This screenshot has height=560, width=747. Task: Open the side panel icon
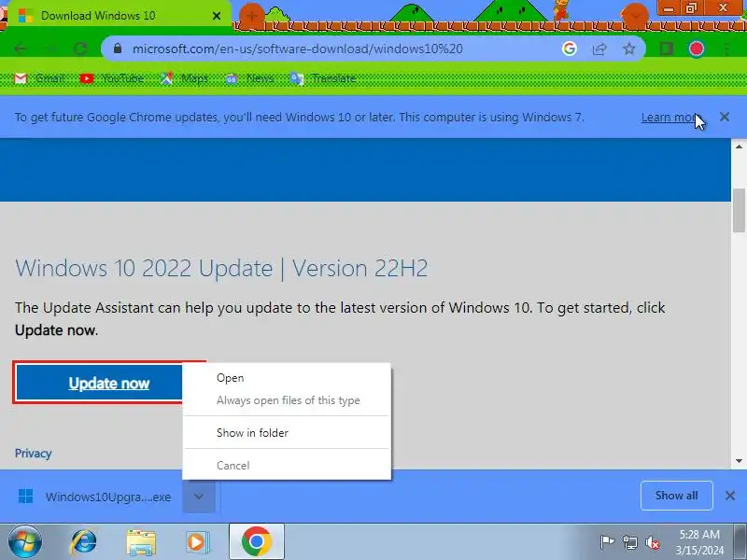tap(666, 49)
